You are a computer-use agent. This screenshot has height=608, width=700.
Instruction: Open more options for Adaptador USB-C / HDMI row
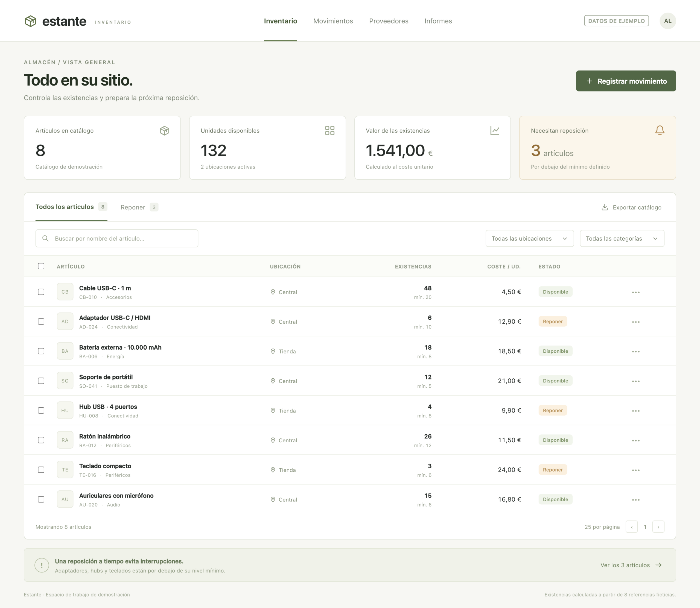[636, 322]
